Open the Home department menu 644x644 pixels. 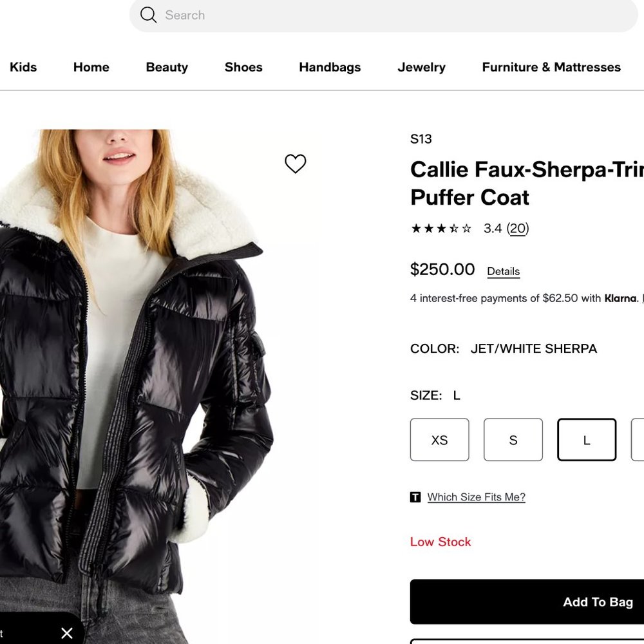tap(91, 67)
